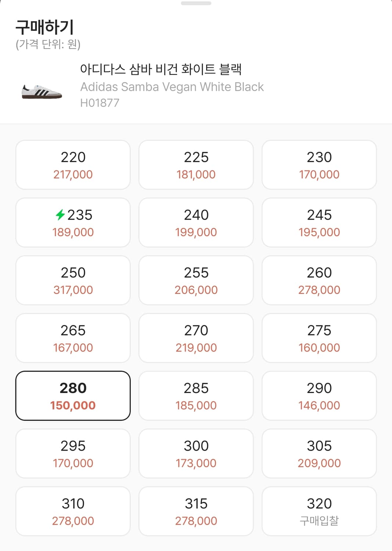Viewport: 392px width, 551px height.
Task: Select size 220 priced 217,000
Action: tap(73, 165)
